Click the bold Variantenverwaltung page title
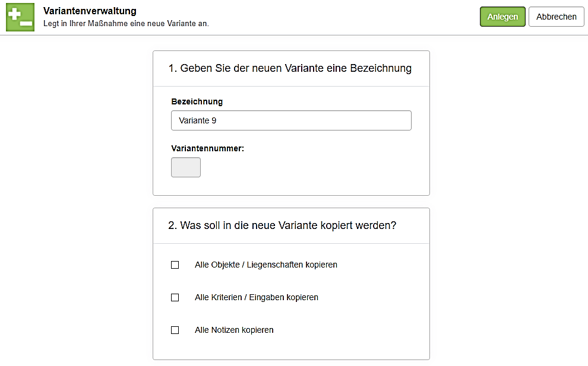588x366 pixels. 90,11
